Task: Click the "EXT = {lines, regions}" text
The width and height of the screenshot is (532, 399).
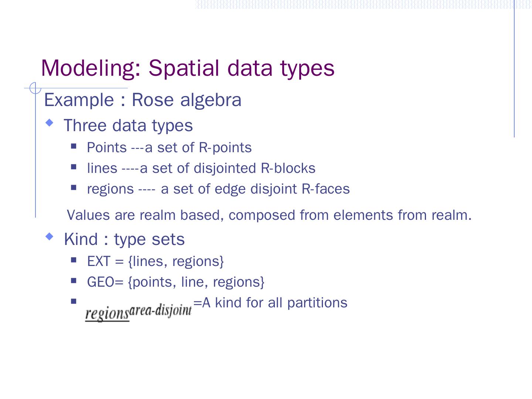Action: (156, 261)
